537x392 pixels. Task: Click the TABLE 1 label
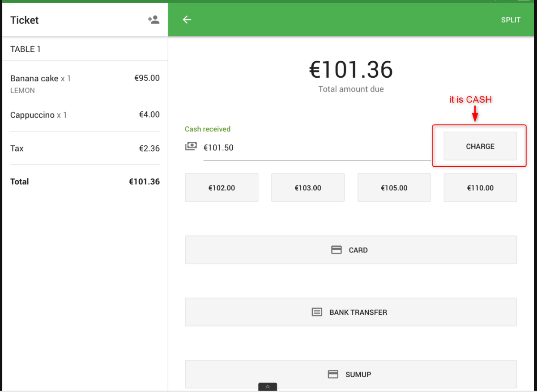[x=26, y=49]
